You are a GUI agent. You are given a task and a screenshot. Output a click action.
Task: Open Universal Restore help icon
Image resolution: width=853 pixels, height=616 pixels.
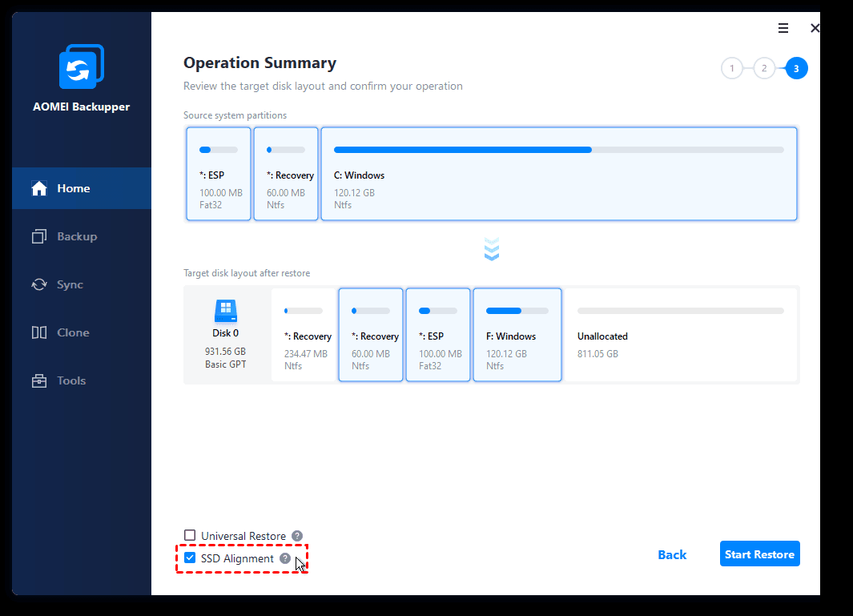297,536
